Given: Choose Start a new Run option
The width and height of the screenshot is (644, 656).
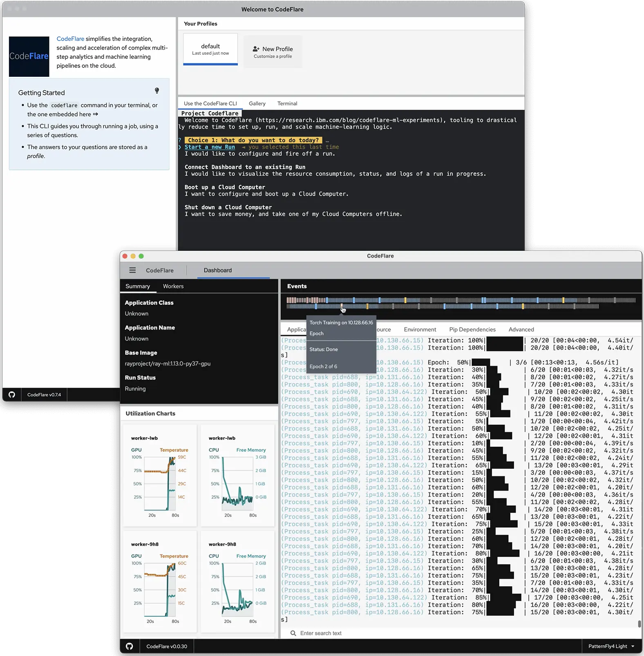Looking at the screenshot, I should coord(210,147).
